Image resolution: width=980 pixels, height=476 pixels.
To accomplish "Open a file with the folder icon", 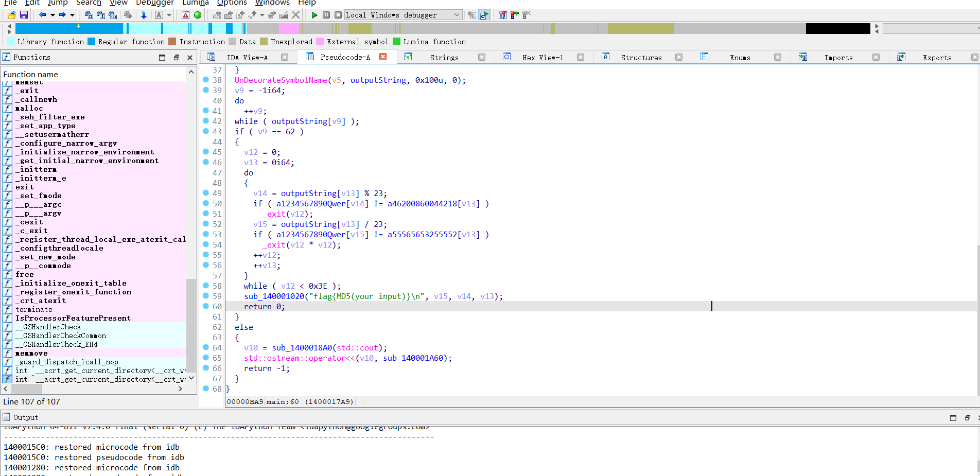I will tap(11, 15).
